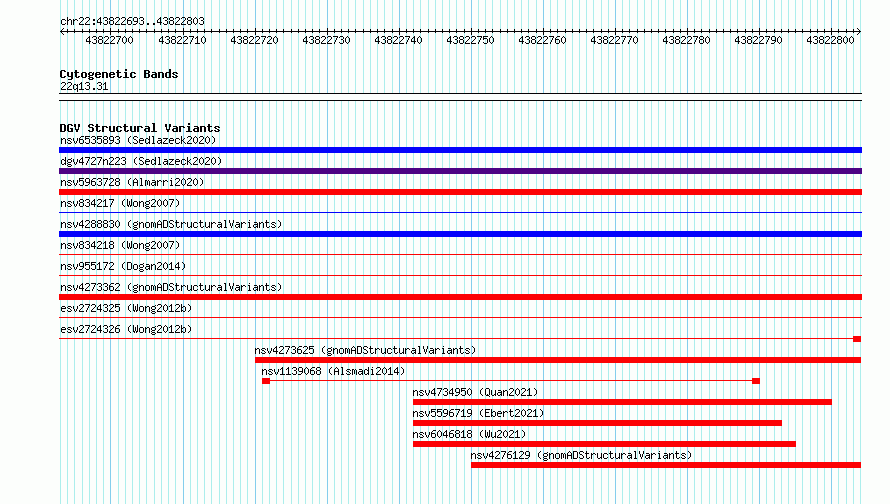Select the blue bar under nsv6535893
The width and height of the screenshot is (890, 504).
(x=460, y=150)
